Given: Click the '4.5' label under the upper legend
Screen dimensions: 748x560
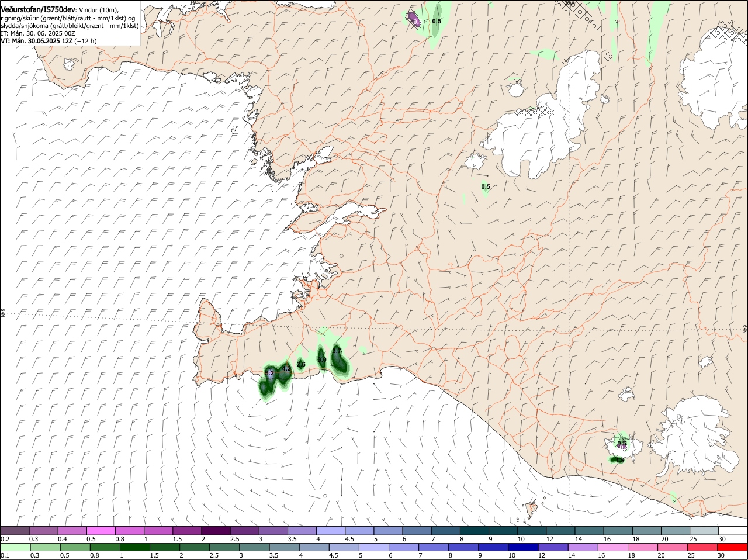Looking at the screenshot, I should pyautogui.click(x=349, y=539).
